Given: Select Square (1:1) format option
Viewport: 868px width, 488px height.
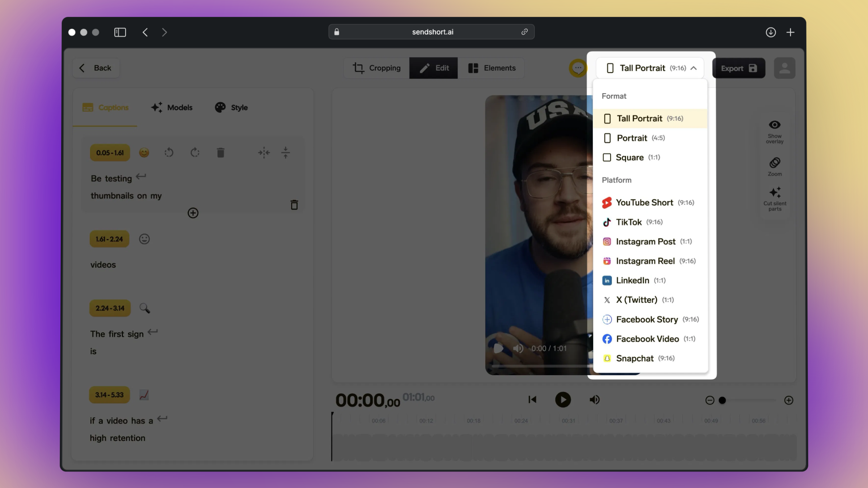Looking at the screenshot, I should (650, 157).
